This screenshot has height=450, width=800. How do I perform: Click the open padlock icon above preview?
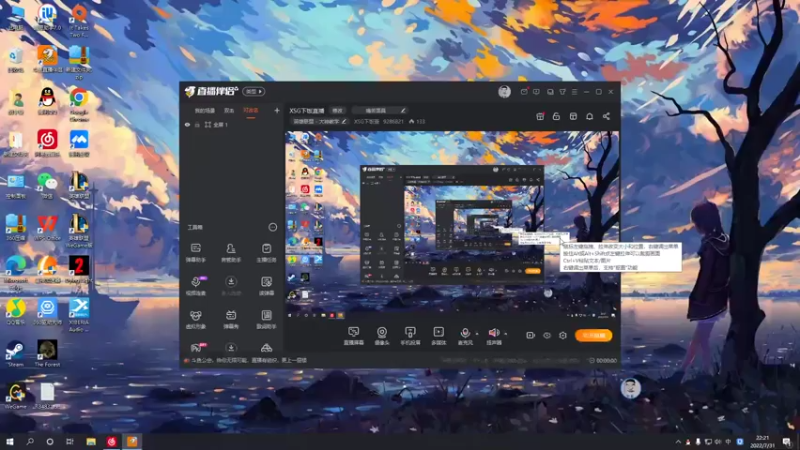click(x=556, y=116)
